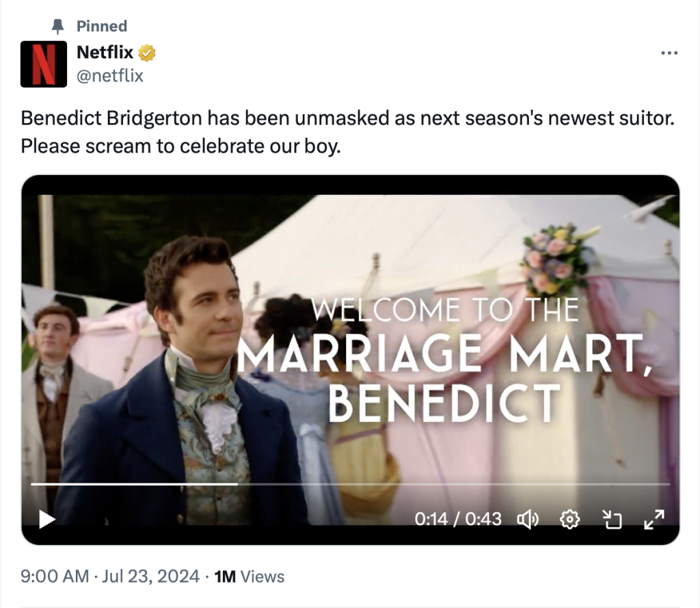Click the Marriage Mart title overlay
This screenshot has width=700, height=608.
click(x=444, y=360)
